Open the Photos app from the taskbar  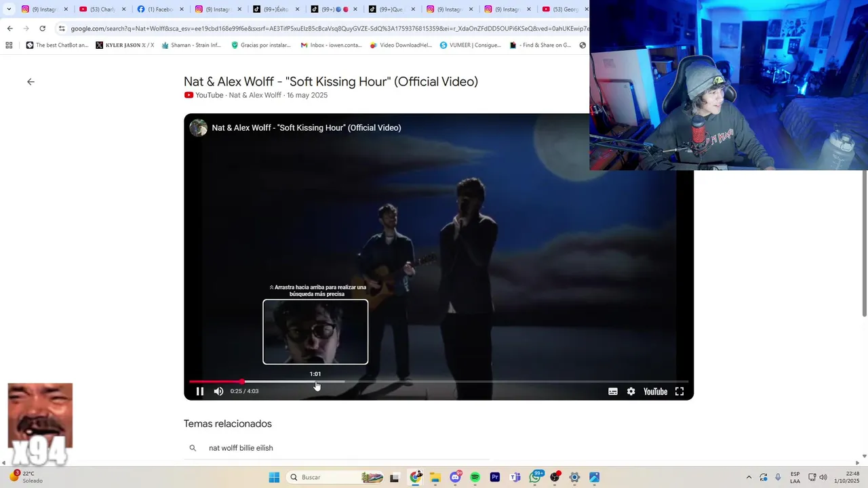click(594, 477)
